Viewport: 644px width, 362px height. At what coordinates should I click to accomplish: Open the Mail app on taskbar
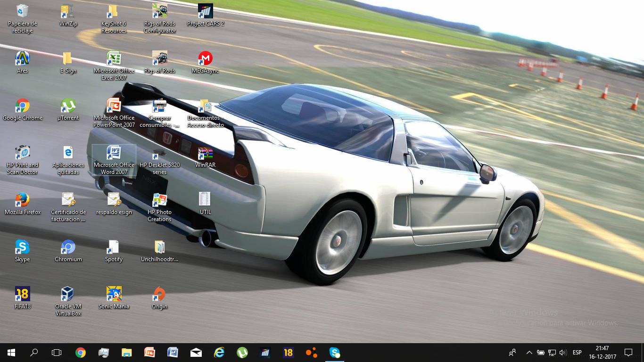(196, 353)
